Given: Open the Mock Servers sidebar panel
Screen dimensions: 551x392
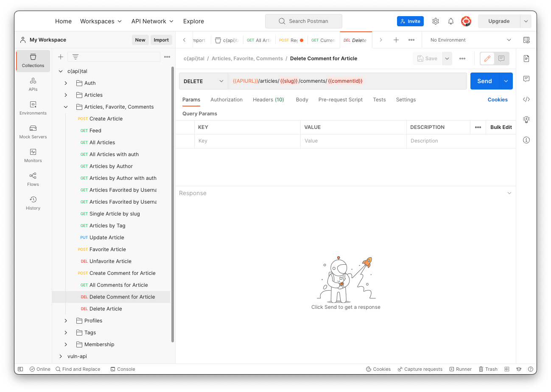Looking at the screenshot, I should (33, 132).
